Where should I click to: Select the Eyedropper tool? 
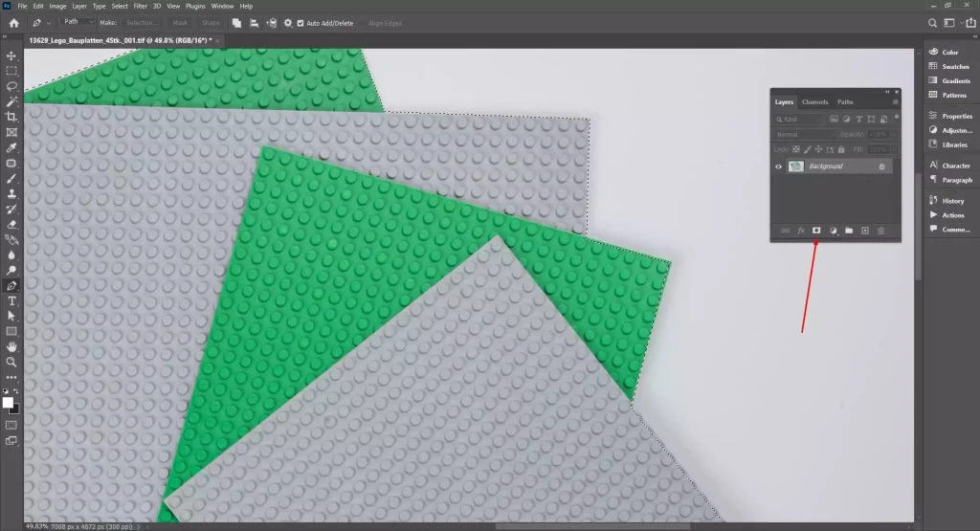point(11,147)
